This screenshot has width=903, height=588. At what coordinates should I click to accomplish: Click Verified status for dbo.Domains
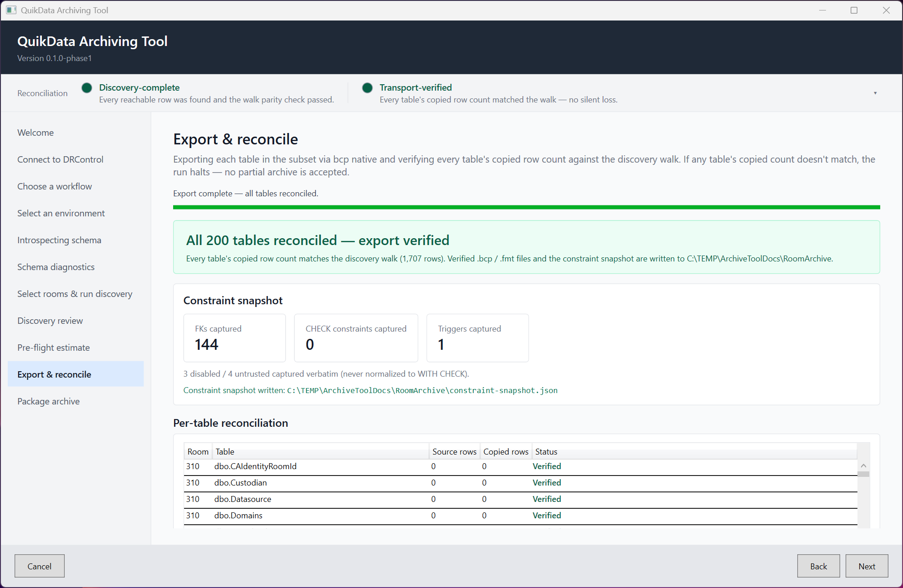click(547, 516)
